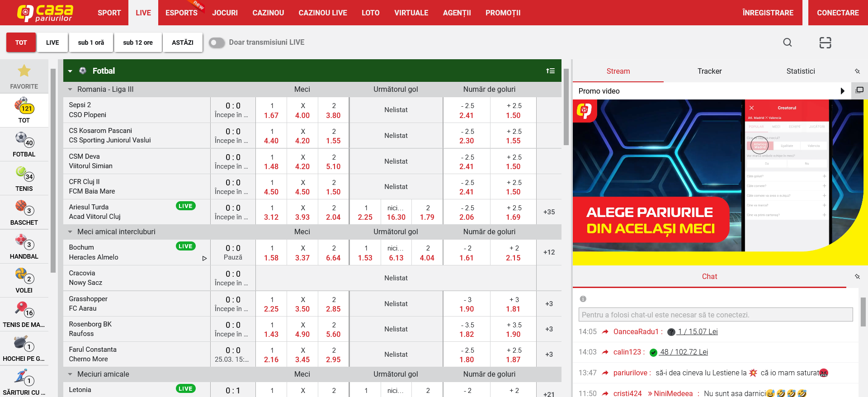Select +2.5 goals odds 1.69 Ariesul Turda
Image resolution: width=868 pixels, height=397 pixels.
pos(513,213)
